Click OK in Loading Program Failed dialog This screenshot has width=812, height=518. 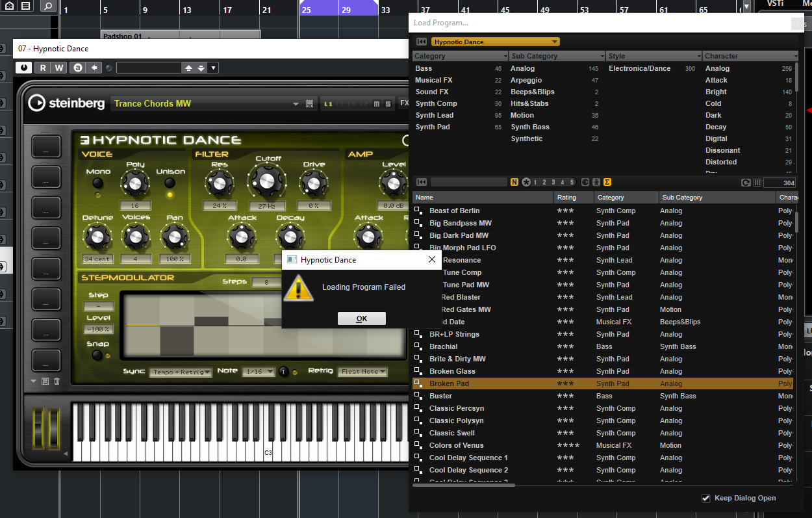pos(362,318)
